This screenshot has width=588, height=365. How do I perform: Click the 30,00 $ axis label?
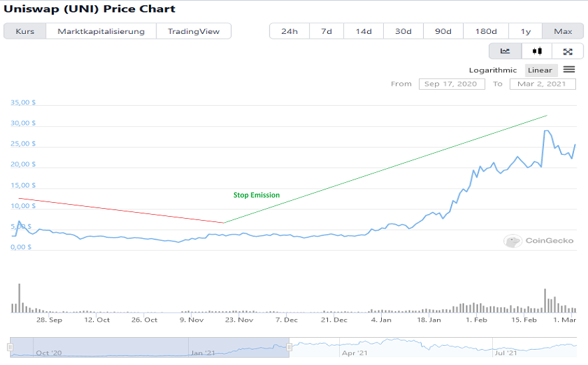[23, 123]
